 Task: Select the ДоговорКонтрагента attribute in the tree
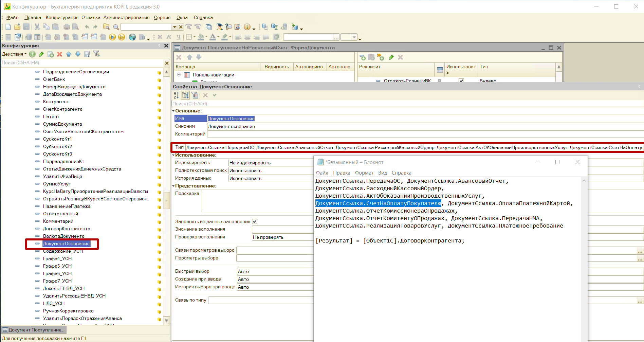tap(67, 229)
